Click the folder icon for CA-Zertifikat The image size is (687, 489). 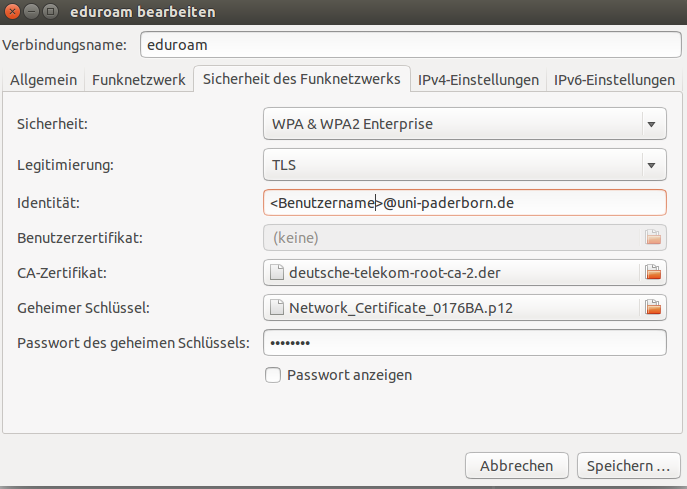[x=653, y=272]
